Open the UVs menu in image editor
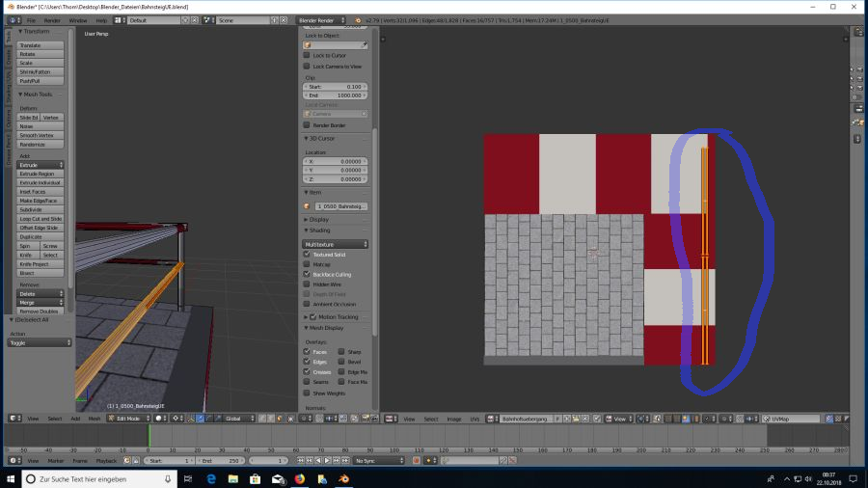The width and height of the screenshot is (868, 488). pos(475,419)
